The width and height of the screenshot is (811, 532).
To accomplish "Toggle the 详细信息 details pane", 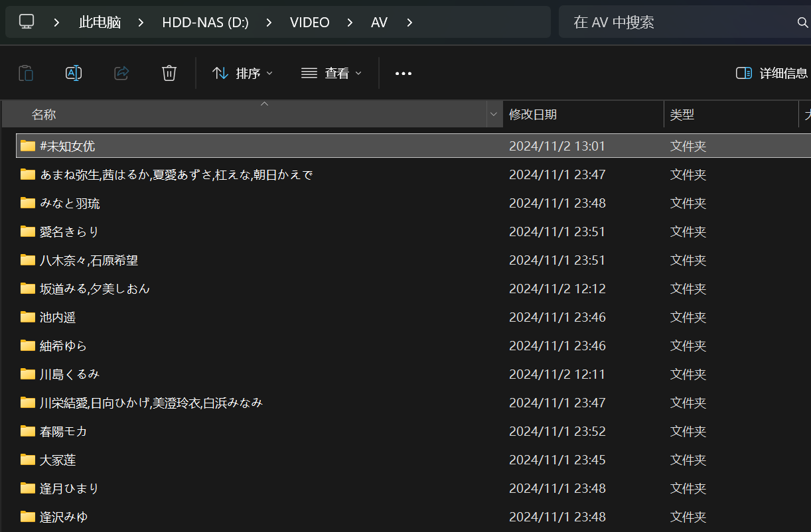I will click(772, 74).
